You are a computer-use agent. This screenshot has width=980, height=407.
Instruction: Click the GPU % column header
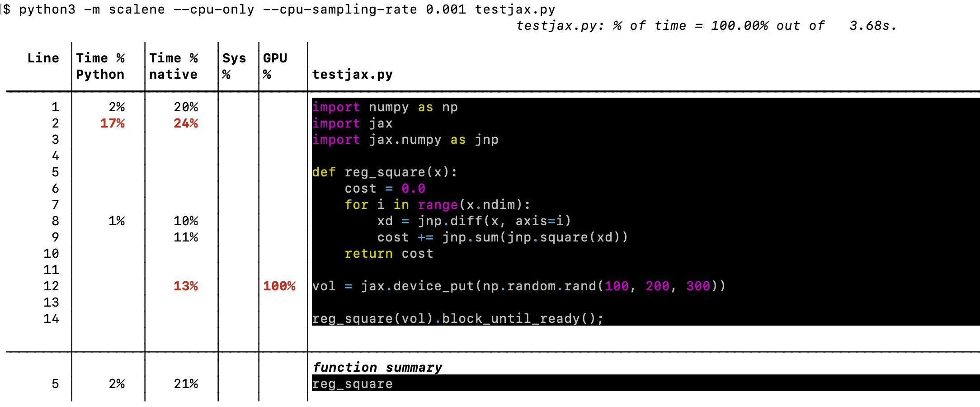(276, 66)
